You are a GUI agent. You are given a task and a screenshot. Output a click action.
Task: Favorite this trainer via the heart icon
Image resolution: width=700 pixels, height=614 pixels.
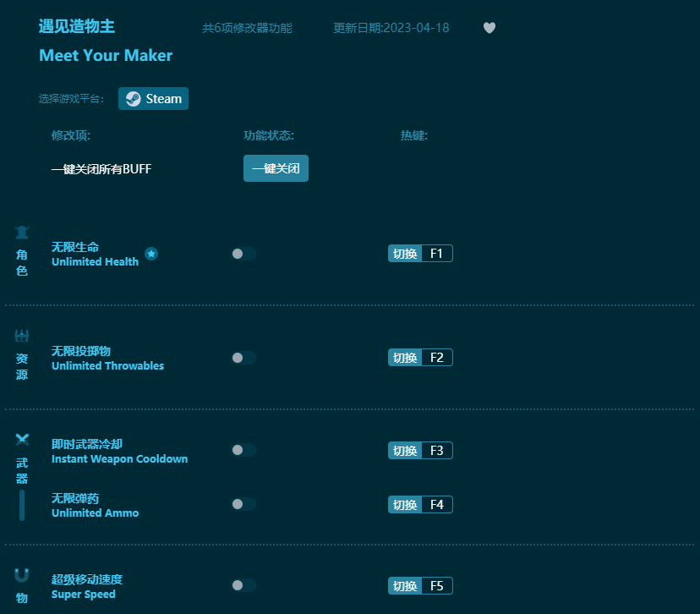(489, 28)
